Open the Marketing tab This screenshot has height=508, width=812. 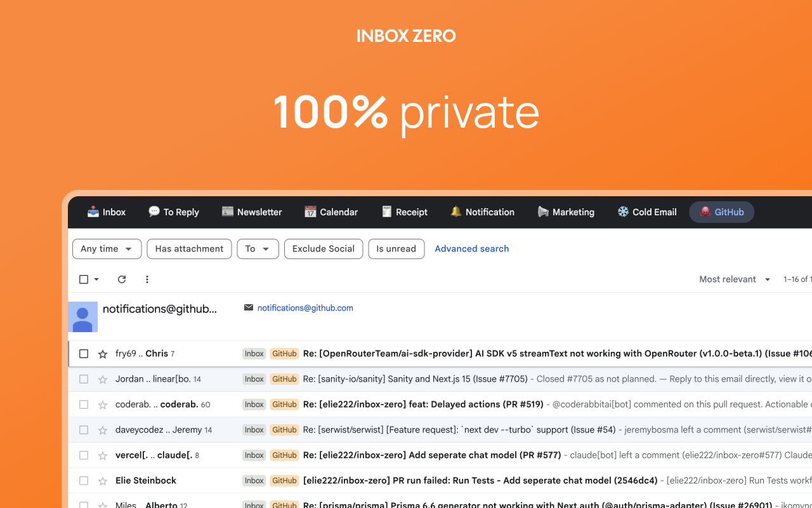pyautogui.click(x=566, y=212)
